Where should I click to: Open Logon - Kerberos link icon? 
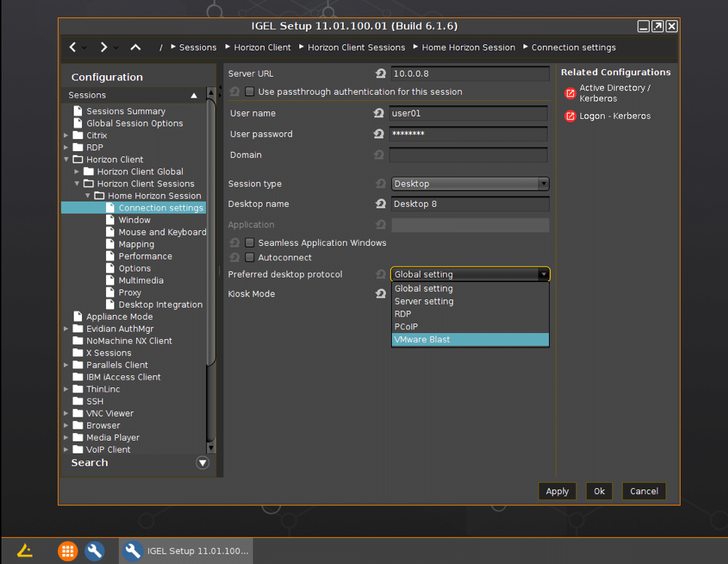[x=570, y=116]
